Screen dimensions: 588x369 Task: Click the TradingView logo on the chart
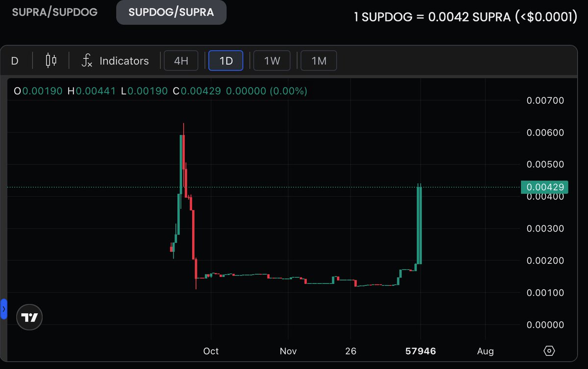coord(30,318)
